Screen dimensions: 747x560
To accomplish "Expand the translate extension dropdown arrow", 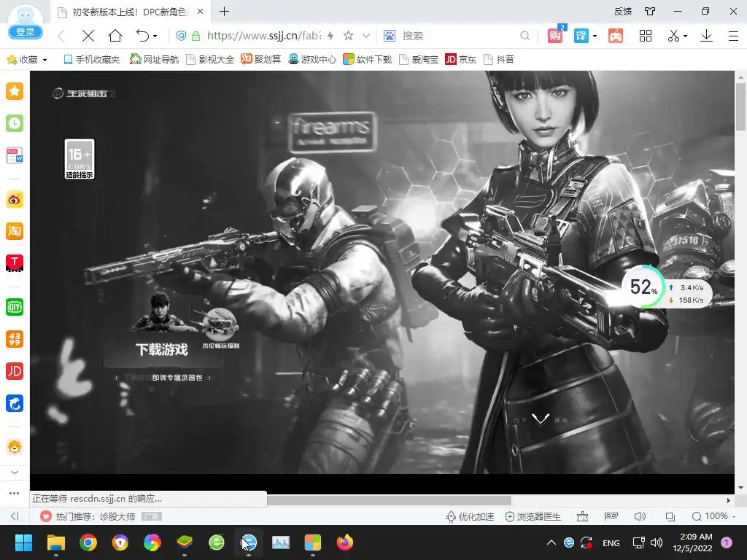I will point(595,36).
